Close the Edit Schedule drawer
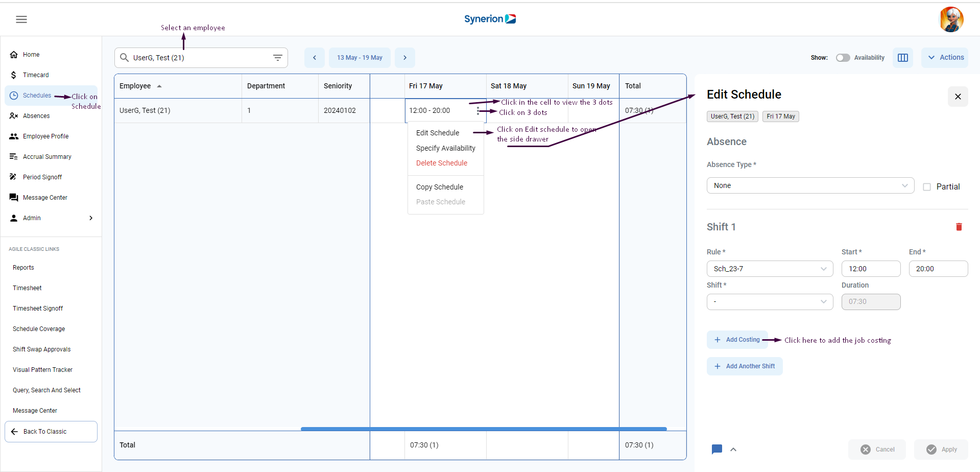 (x=958, y=97)
